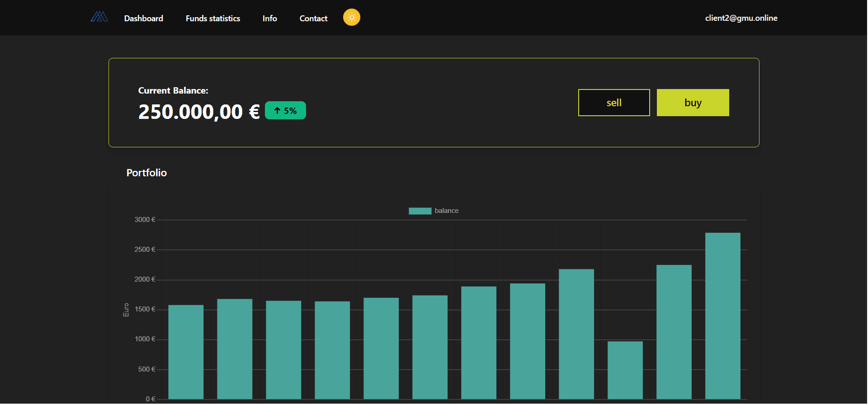Hide the balance dataset via legend label
The image size is (868, 405).
pyautogui.click(x=446, y=211)
